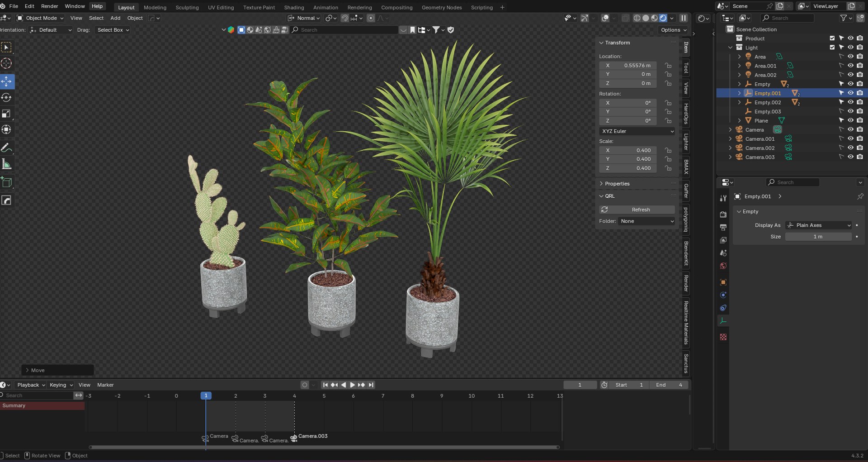Open the World properties tab icon

click(x=723, y=266)
